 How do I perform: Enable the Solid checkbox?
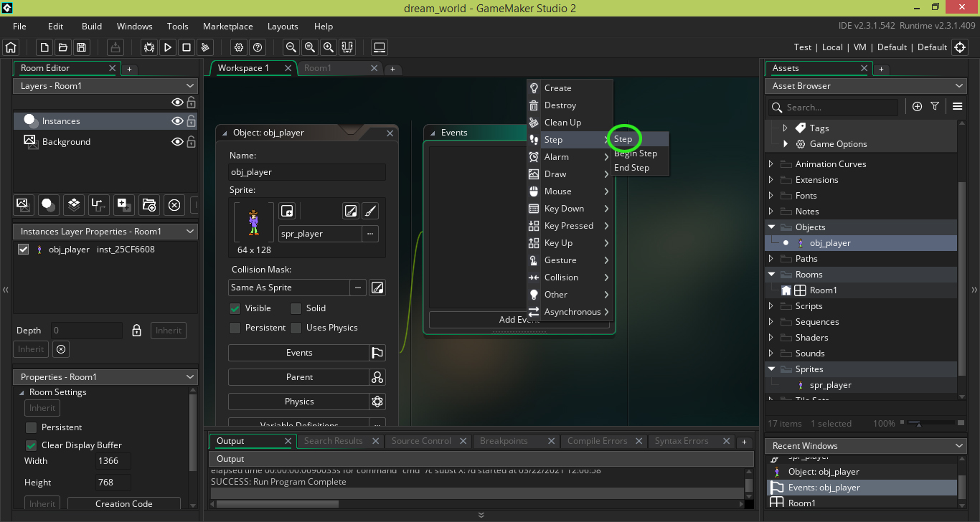click(296, 308)
